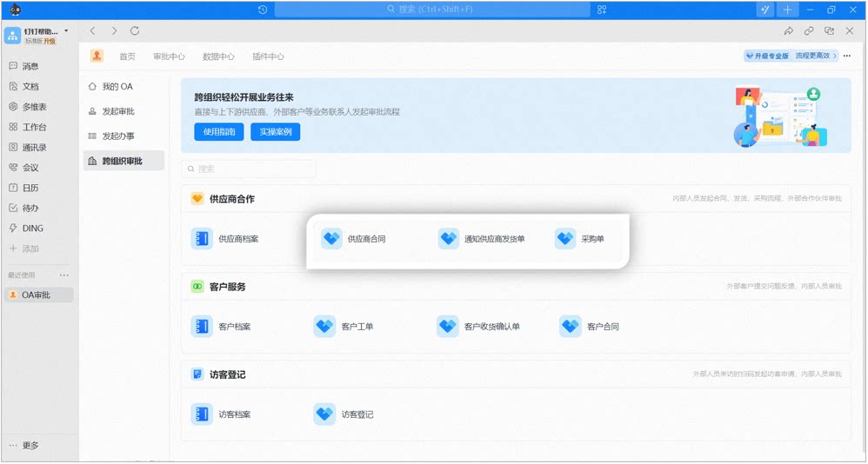Open the 最近使用 three-dot menu
Image resolution: width=868 pixels, height=464 pixels.
(64, 275)
